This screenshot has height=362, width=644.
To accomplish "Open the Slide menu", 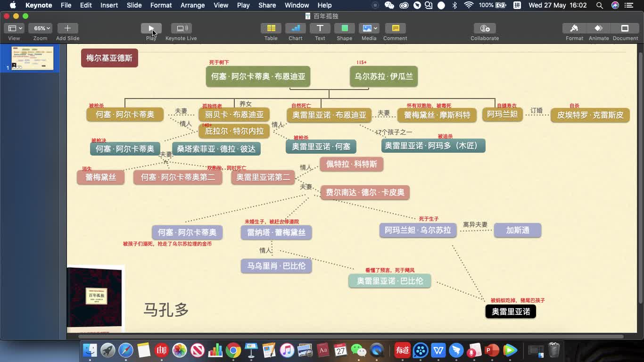I will click(x=134, y=5).
